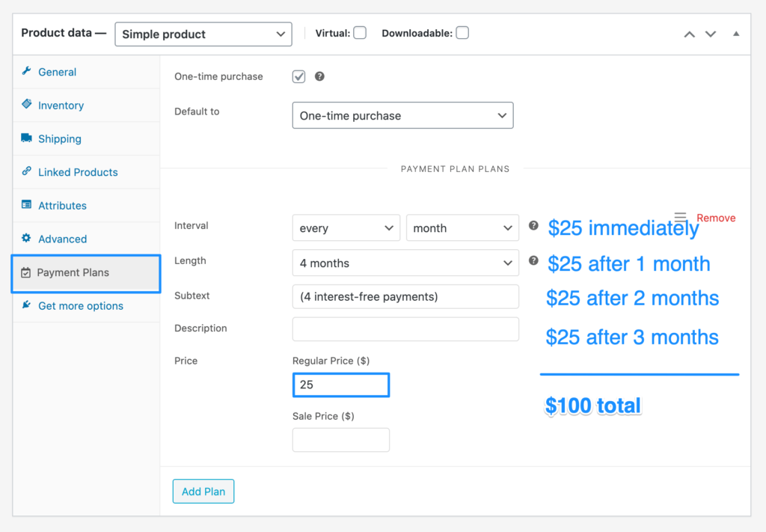
Task: Click the help icon next to Interval
Action: [533, 224]
